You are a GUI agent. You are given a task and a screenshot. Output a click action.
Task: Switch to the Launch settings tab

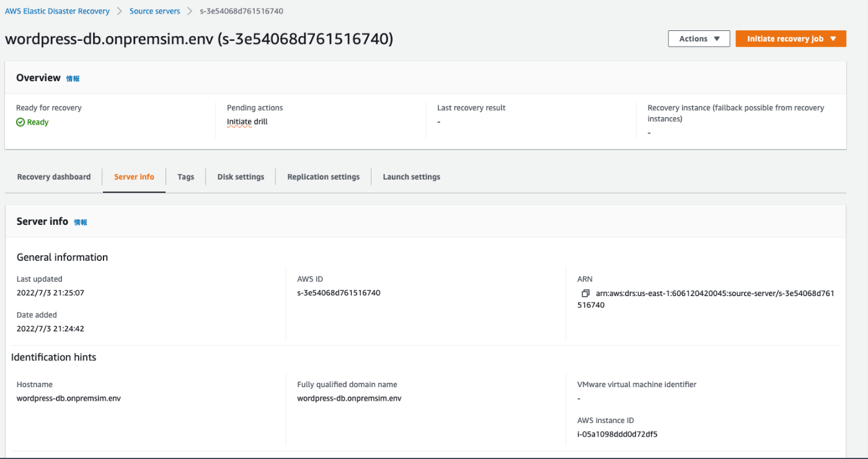(x=411, y=177)
